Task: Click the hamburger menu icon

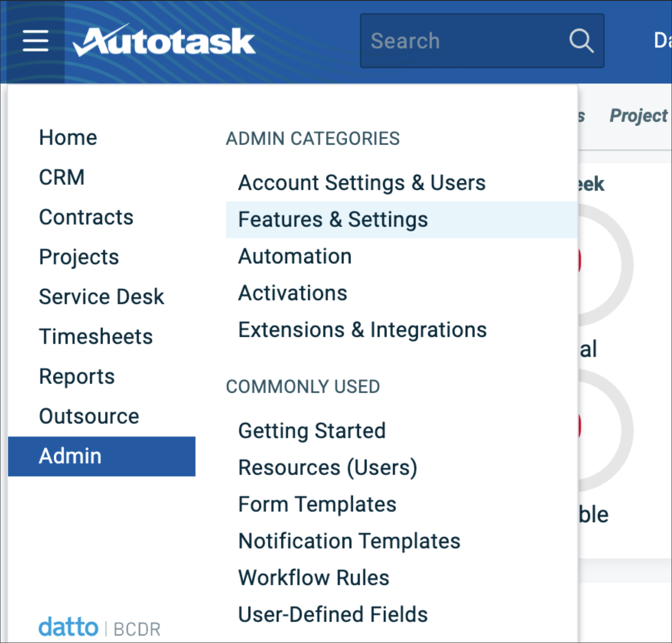Action: click(x=35, y=41)
